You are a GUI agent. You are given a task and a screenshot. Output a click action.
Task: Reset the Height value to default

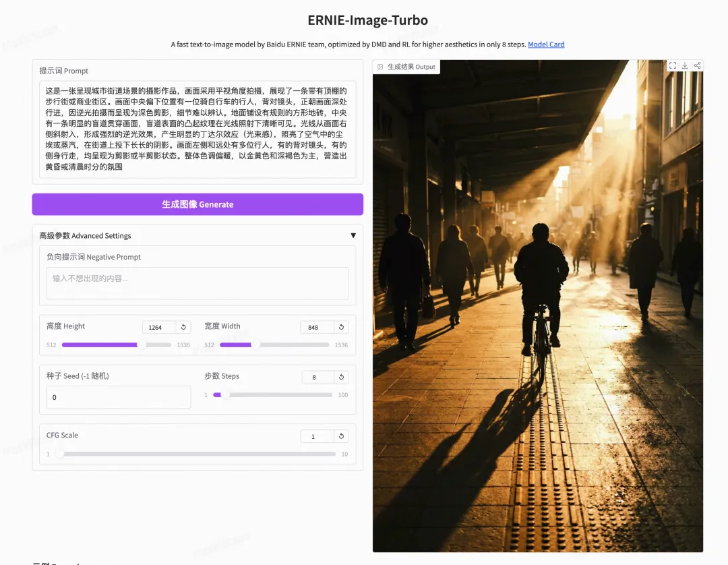pos(183,327)
